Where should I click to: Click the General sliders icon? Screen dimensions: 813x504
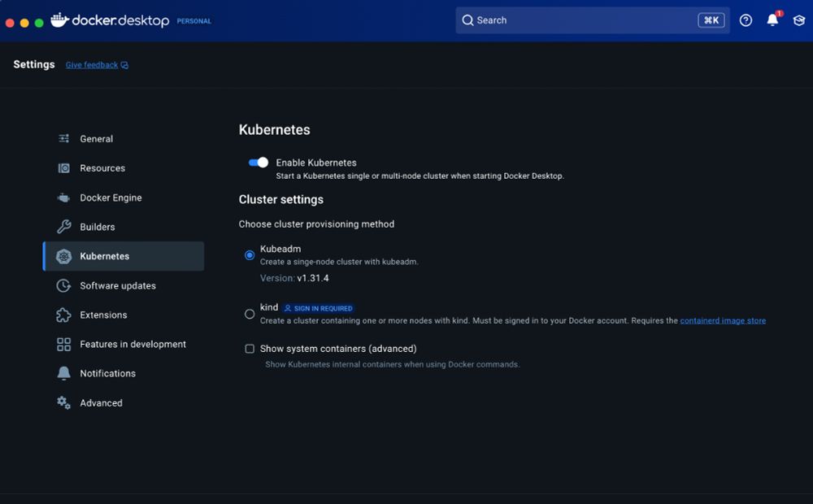(63, 138)
